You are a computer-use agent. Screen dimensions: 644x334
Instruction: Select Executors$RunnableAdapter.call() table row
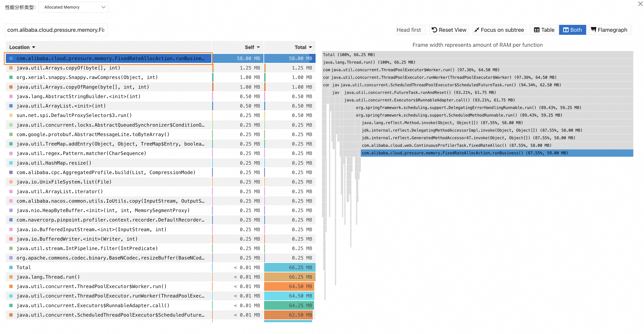click(x=161, y=305)
